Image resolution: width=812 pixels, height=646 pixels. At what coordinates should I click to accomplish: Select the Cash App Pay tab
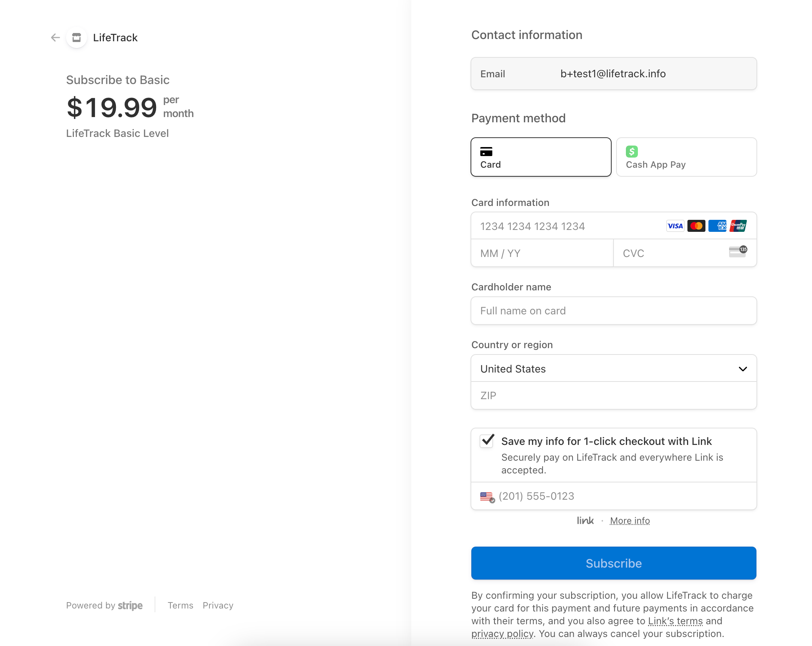(x=686, y=157)
